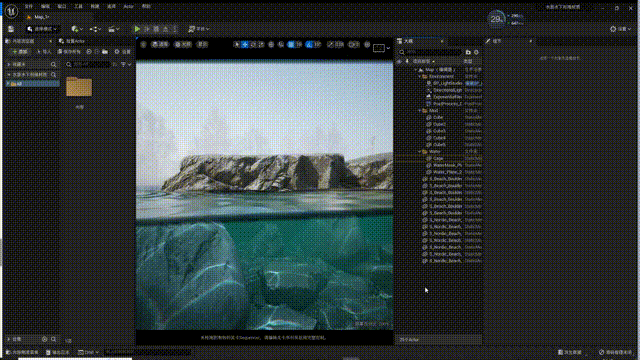Screen dimensions: 640x360
Task: Toggle grid snapping in viewport
Action: pos(291,44)
